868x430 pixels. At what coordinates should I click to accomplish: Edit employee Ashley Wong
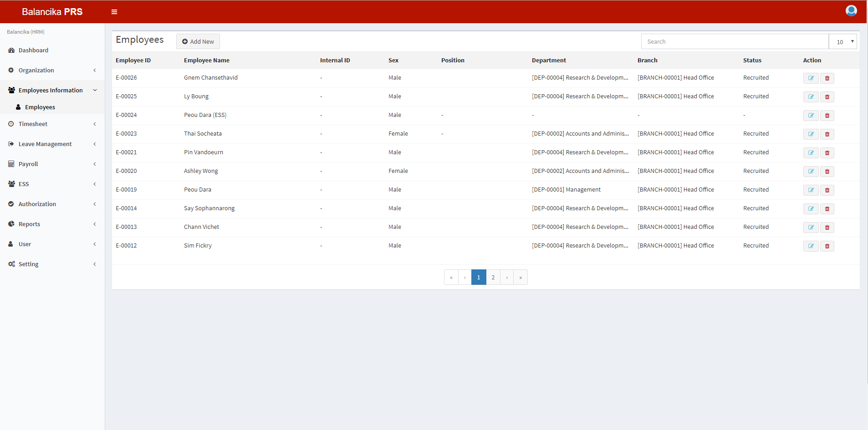coord(811,172)
